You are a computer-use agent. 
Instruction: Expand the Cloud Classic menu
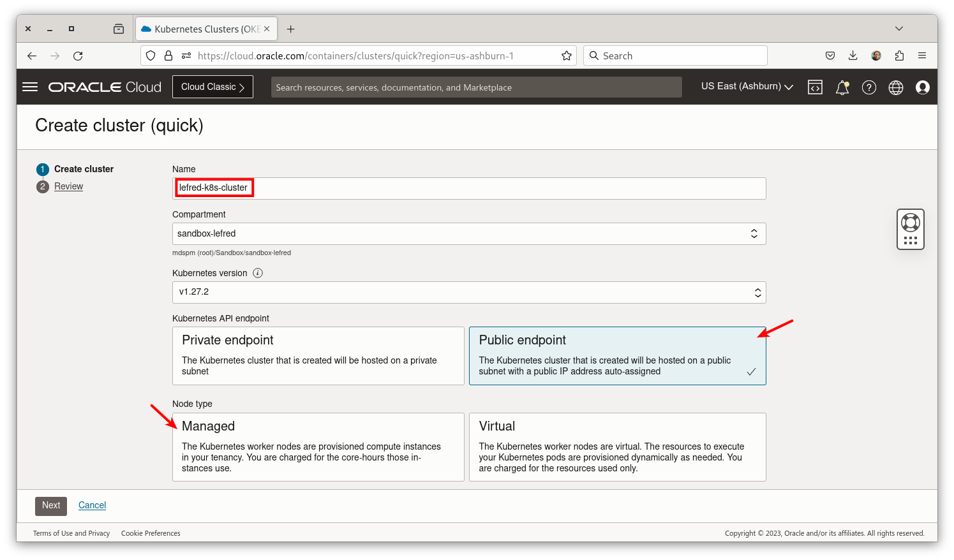coord(212,86)
